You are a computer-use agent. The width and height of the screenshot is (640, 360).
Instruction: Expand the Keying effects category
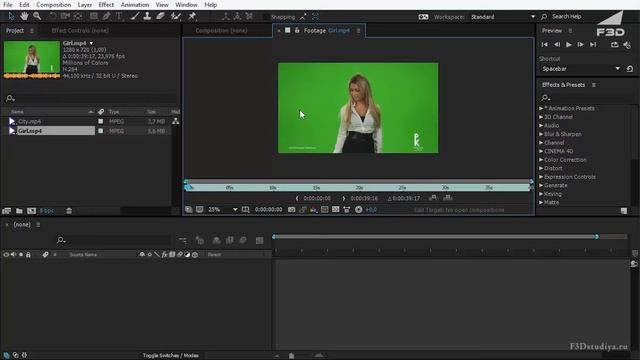[x=541, y=194]
